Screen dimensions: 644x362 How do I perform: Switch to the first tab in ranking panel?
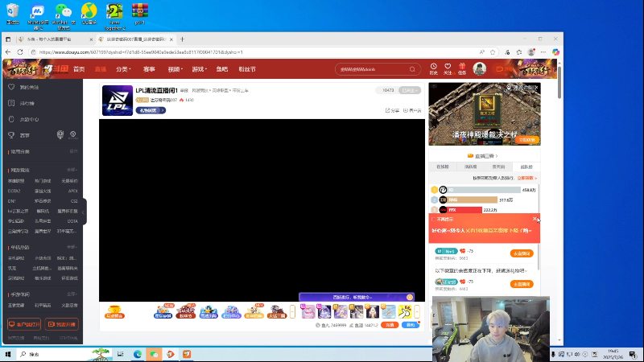pyautogui.click(x=443, y=167)
